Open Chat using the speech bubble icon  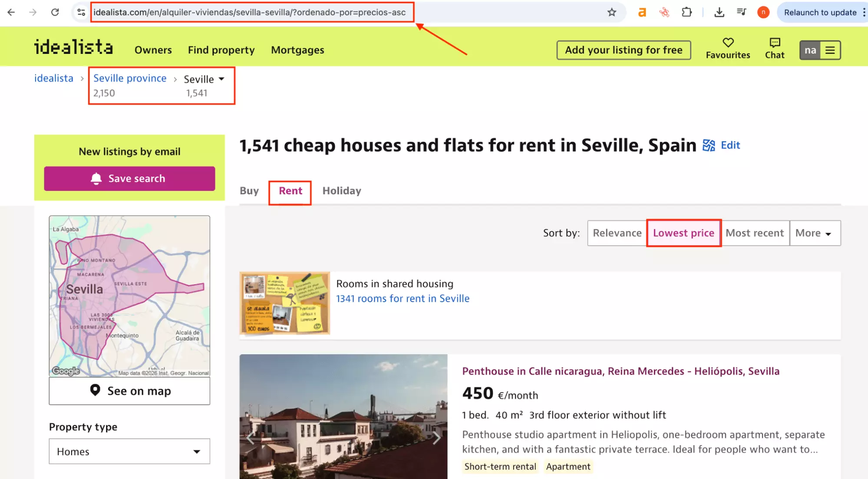[774, 43]
